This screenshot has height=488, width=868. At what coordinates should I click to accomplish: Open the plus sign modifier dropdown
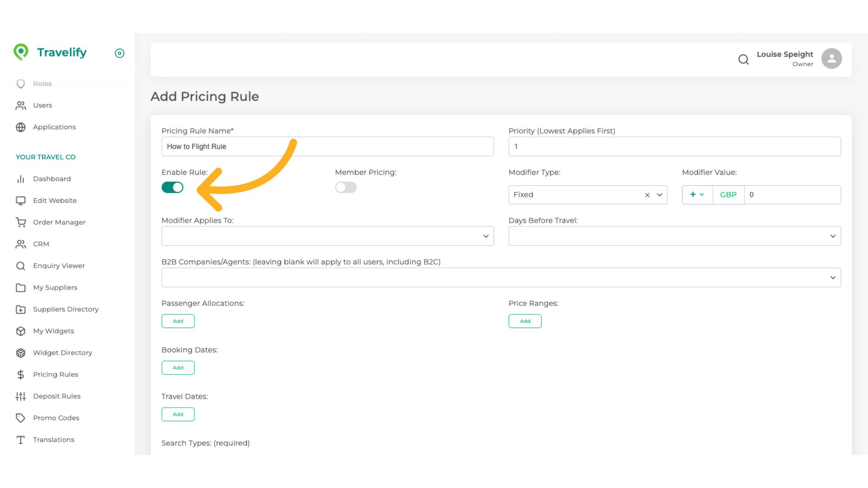697,195
